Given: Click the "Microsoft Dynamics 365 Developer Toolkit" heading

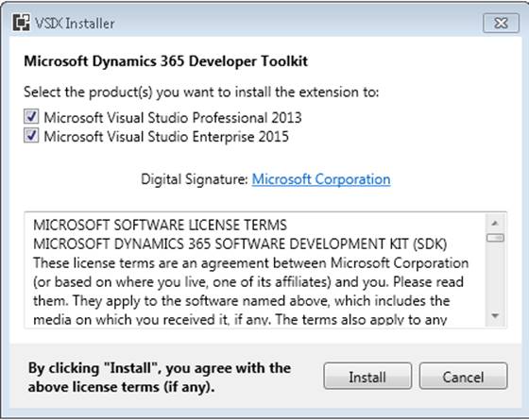Looking at the screenshot, I should pyautogui.click(x=166, y=61).
